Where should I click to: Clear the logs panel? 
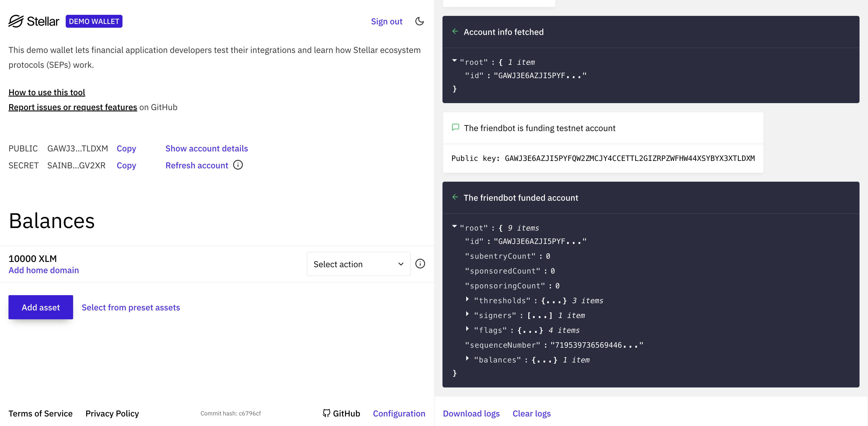click(531, 413)
